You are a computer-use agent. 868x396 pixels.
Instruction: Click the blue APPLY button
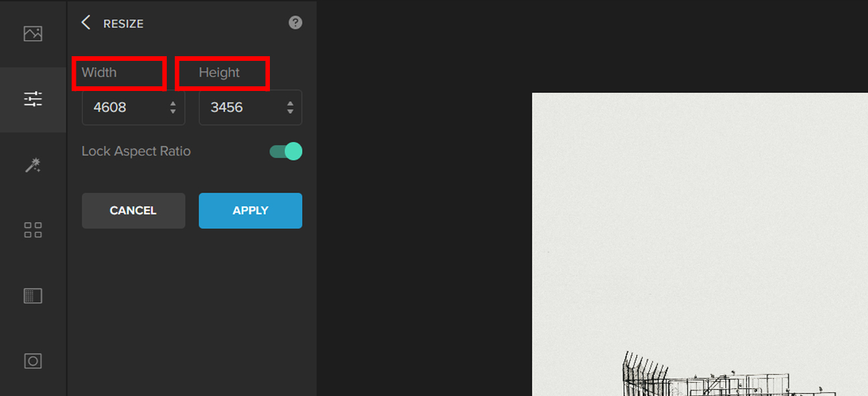tap(250, 211)
